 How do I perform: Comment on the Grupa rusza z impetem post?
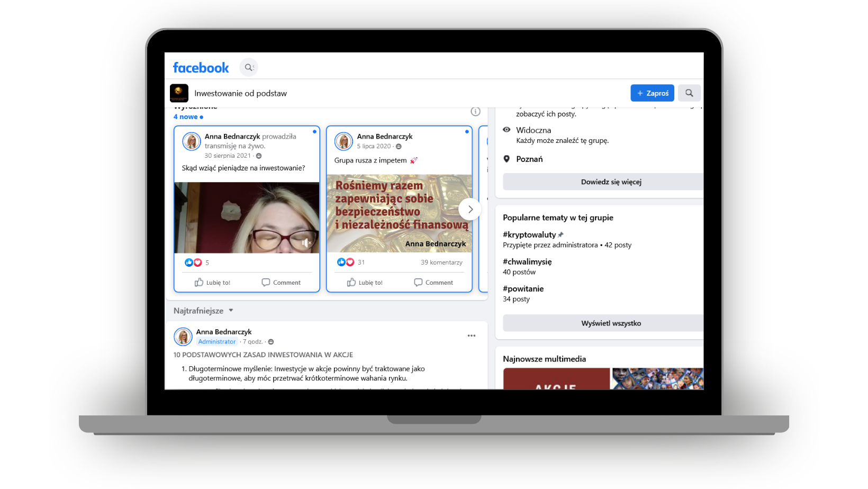click(433, 283)
